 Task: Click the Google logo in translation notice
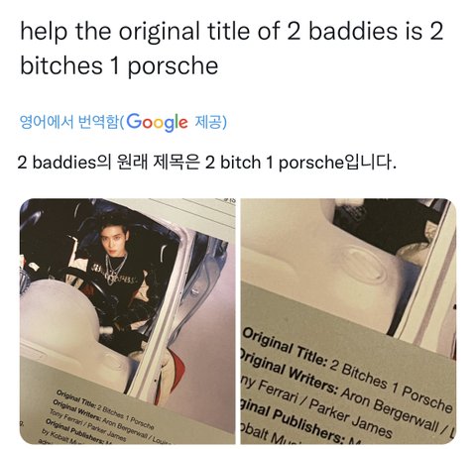click(157, 122)
